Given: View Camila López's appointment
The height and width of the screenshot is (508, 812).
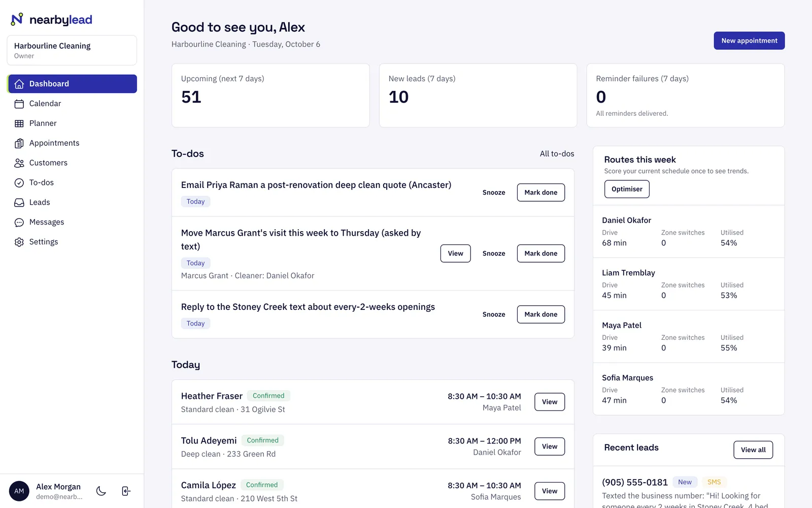Looking at the screenshot, I should pos(550,491).
